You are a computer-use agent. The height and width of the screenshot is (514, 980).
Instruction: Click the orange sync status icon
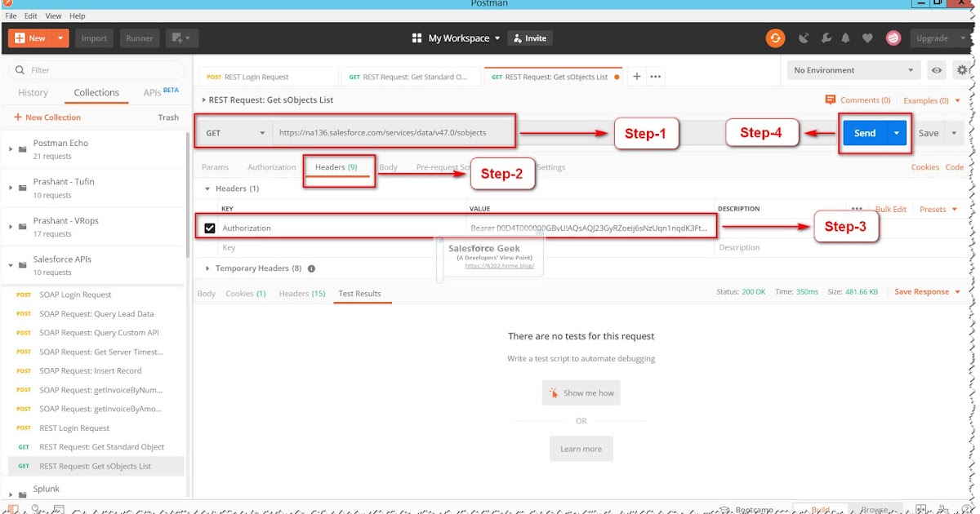pos(775,38)
